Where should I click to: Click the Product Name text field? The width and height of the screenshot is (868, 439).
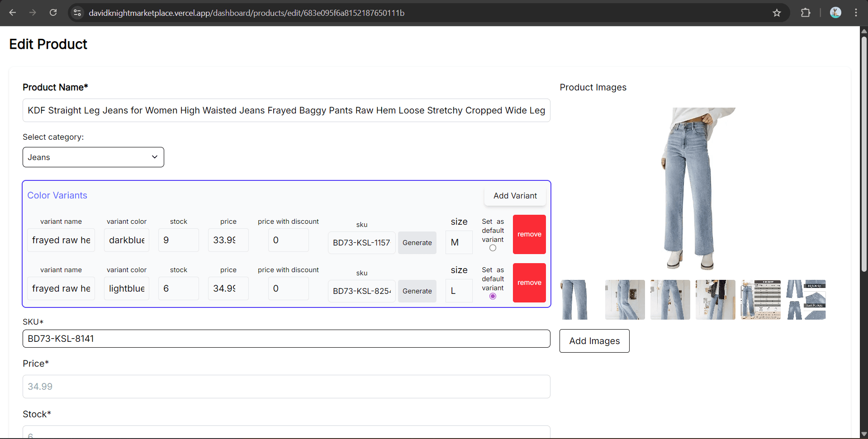(x=286, y=110)
